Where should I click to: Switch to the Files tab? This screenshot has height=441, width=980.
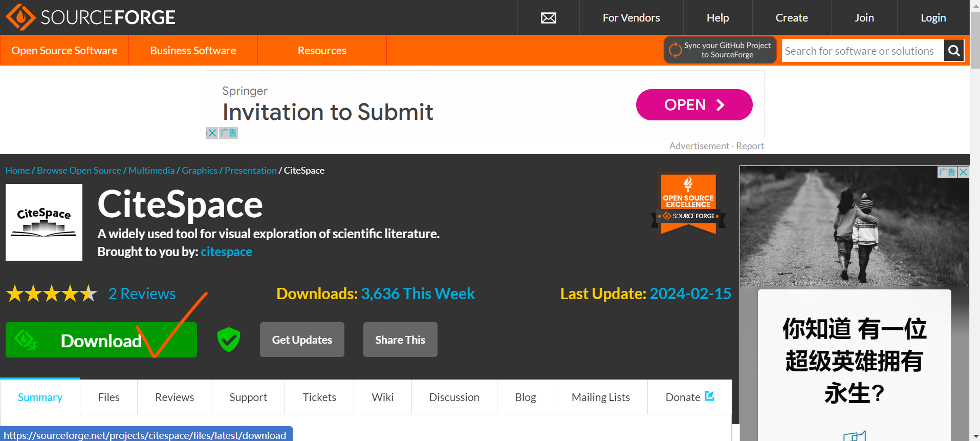pos(108,397)
